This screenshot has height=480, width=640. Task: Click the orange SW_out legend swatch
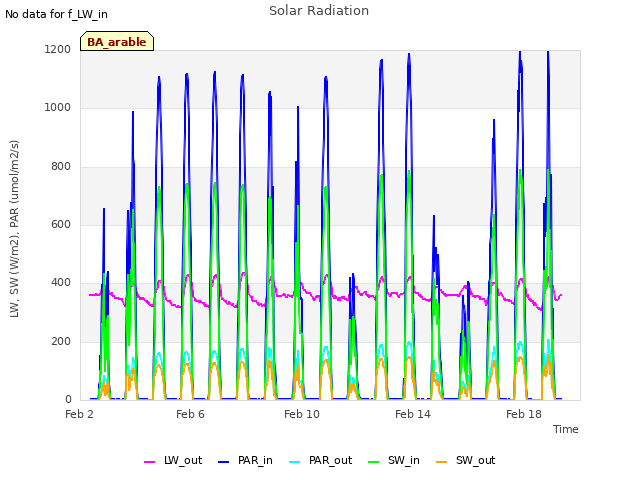tap(442, 462)
